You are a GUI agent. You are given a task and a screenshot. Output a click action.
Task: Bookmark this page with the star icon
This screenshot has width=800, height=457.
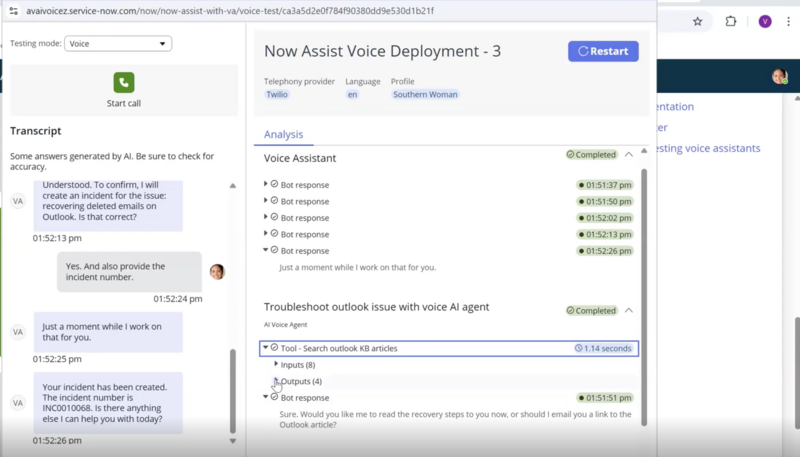tap(697, 21)
